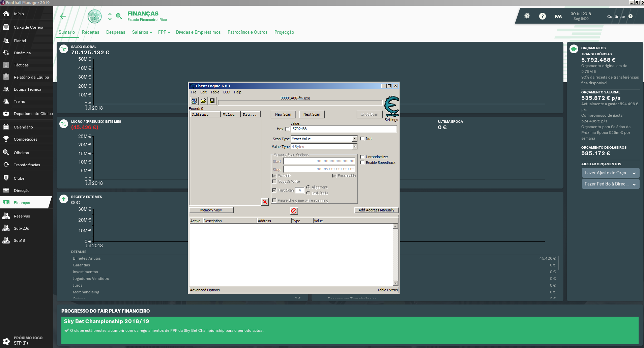This screenshot has width=644, height=348.
Task: Open the Scan Type dropdown
Action: point(354,139)
